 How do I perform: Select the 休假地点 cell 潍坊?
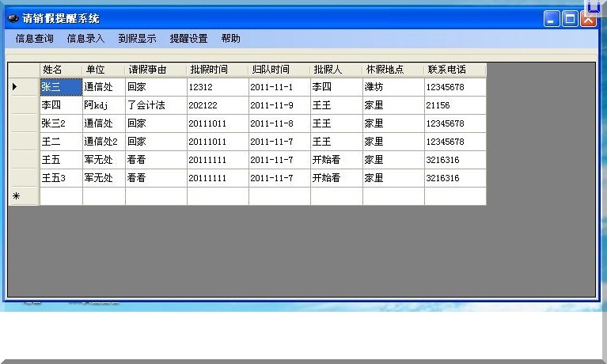[393, 87]
